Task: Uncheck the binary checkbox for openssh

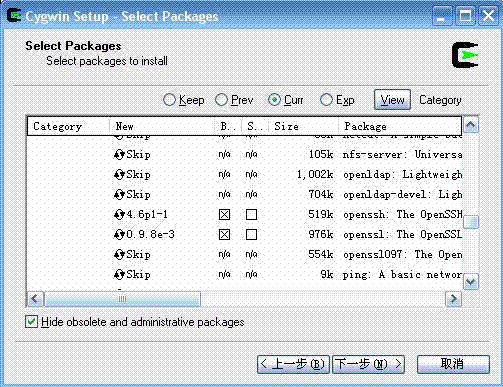Action: 224,215
